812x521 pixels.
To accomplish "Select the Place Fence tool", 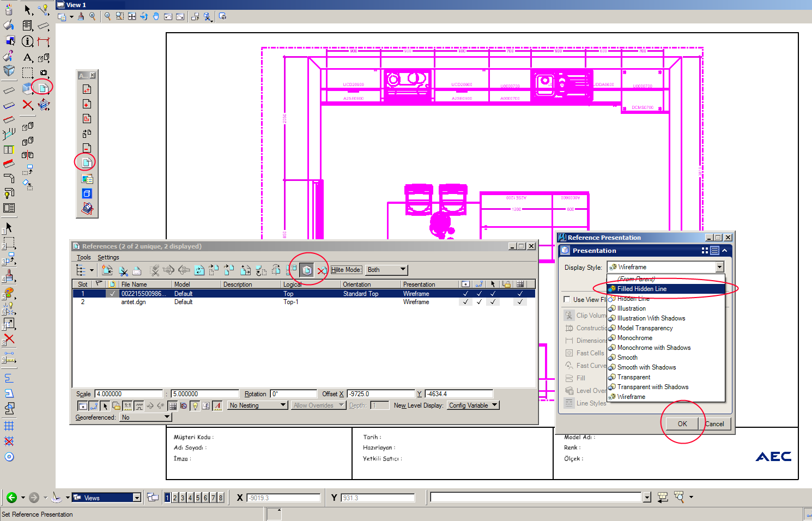I will coord(28,72).
